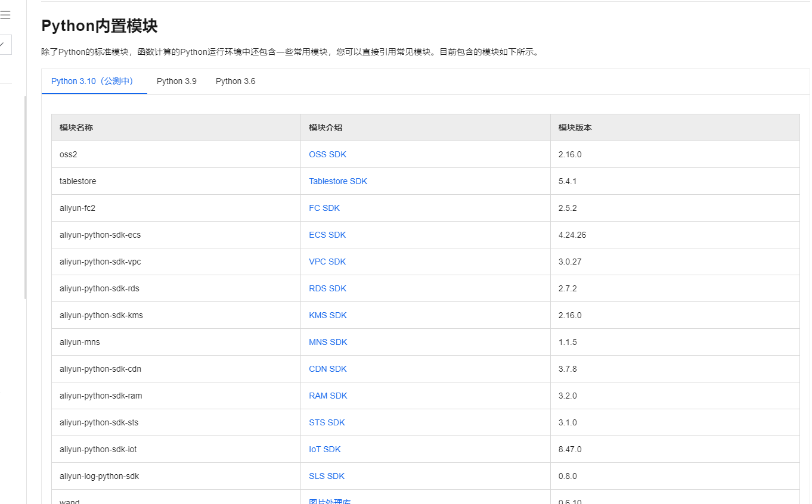Open the VPC SDK link
The image size is (812, 504).
(x=327, y=262)
